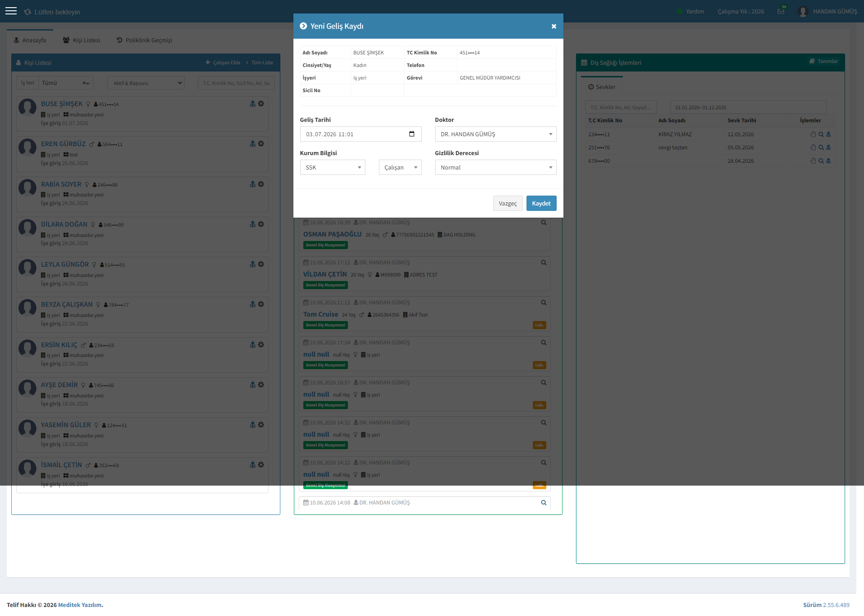Open the hamburger menu icon
Viewport: 864px width, 616px height.
pyautogui.click(x=11, y=11)
